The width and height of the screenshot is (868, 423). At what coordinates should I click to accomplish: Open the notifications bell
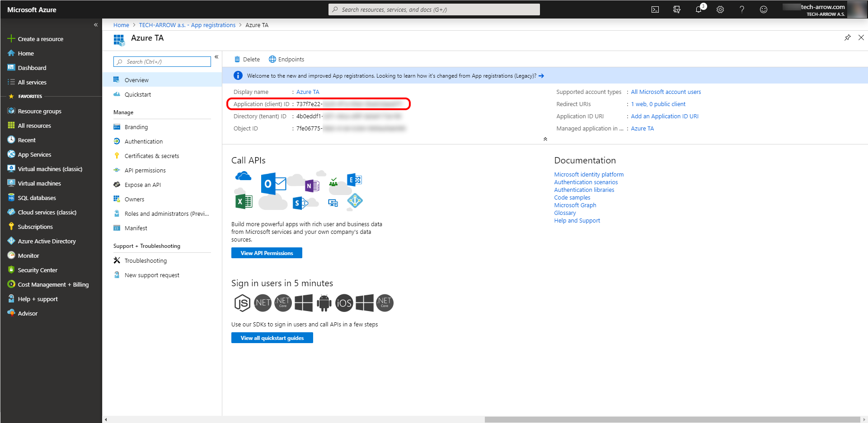tap(699, 9)
